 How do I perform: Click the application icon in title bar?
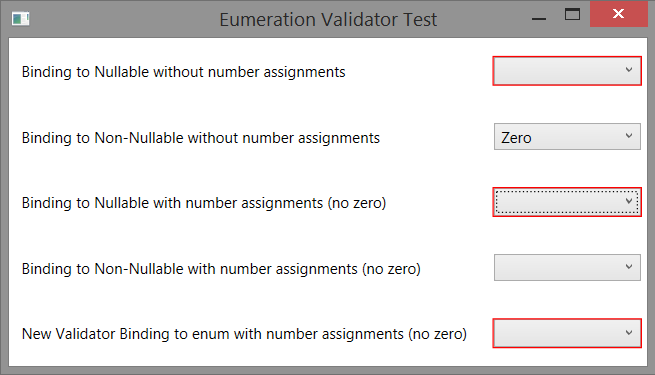coord(20,19)
